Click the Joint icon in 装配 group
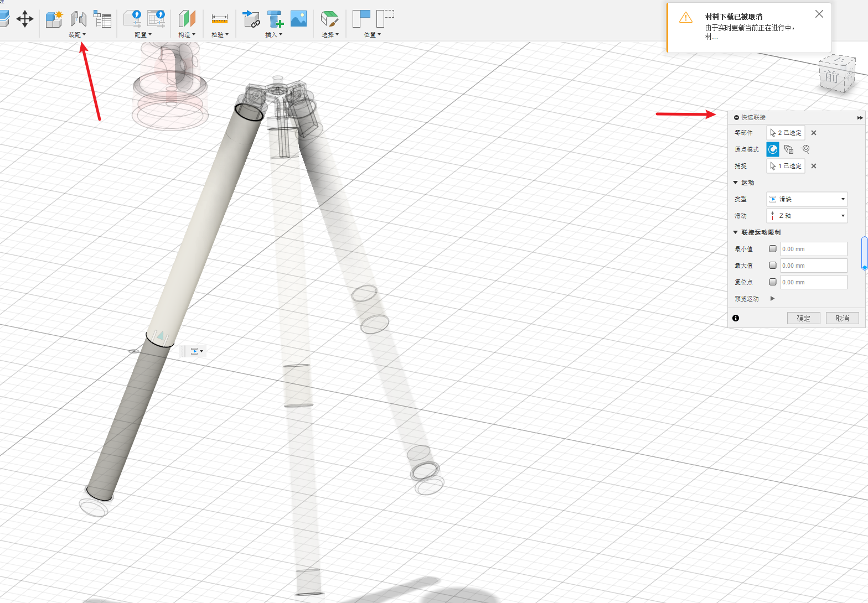868x603 pixels. coord(78,19)
